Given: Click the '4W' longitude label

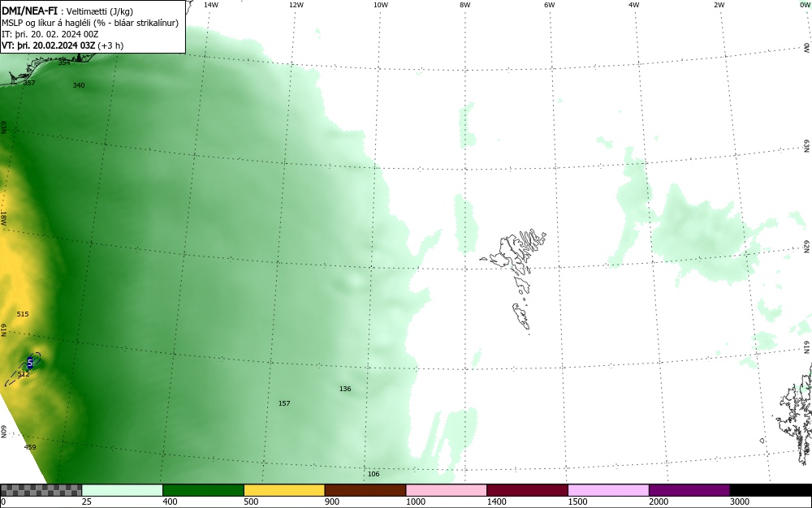Looking at the screenshot, I should pyautogui.click(x=634, y=5).
